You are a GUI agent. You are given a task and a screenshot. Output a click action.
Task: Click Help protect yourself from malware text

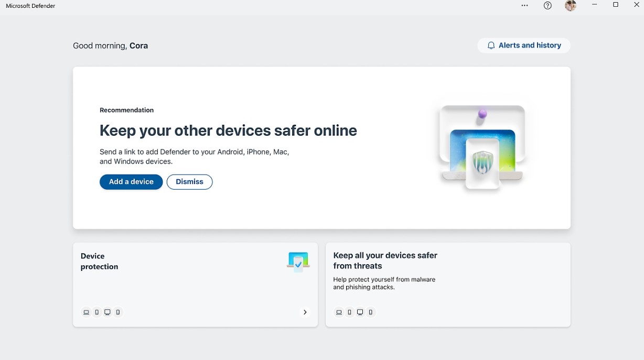click(x=384, y=283)
